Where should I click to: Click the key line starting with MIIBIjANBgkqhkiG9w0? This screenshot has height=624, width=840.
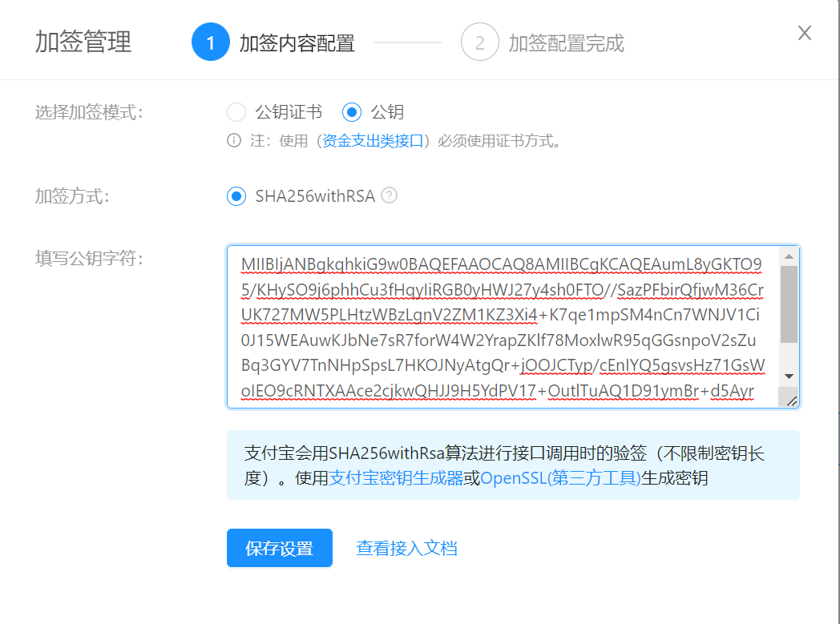[502, 264]
